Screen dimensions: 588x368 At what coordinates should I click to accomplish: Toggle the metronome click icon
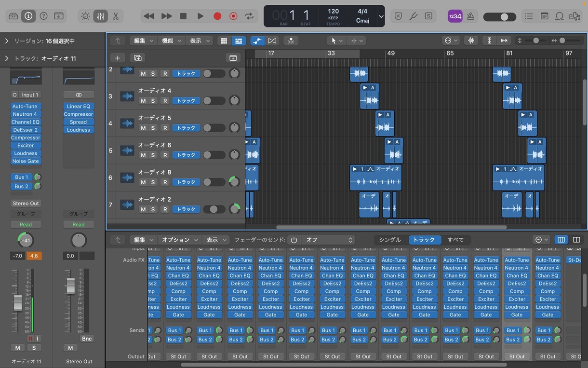coord(470,16)
